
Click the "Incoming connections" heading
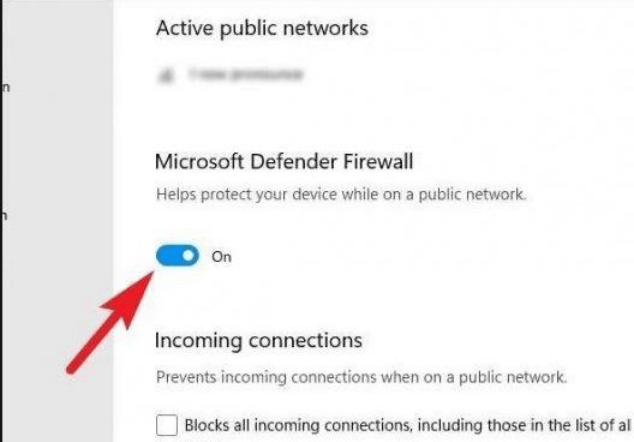click(258, 340)
